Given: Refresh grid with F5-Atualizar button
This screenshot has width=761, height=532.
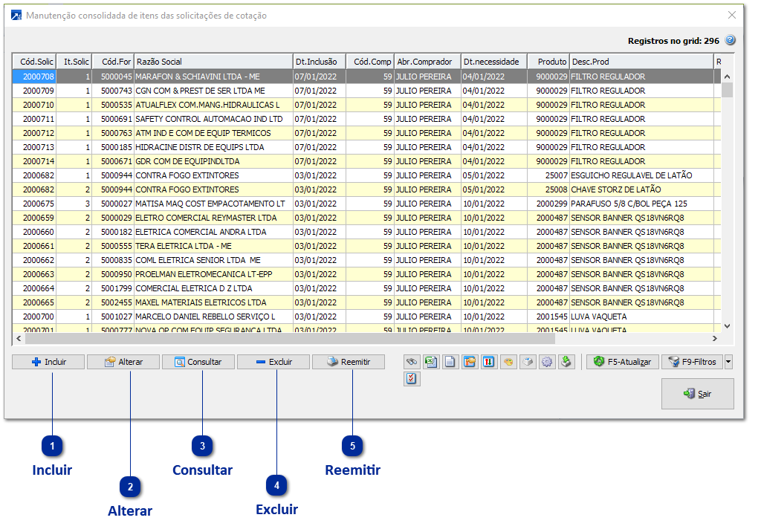Looking at the screenshot, I should (622, 362).
